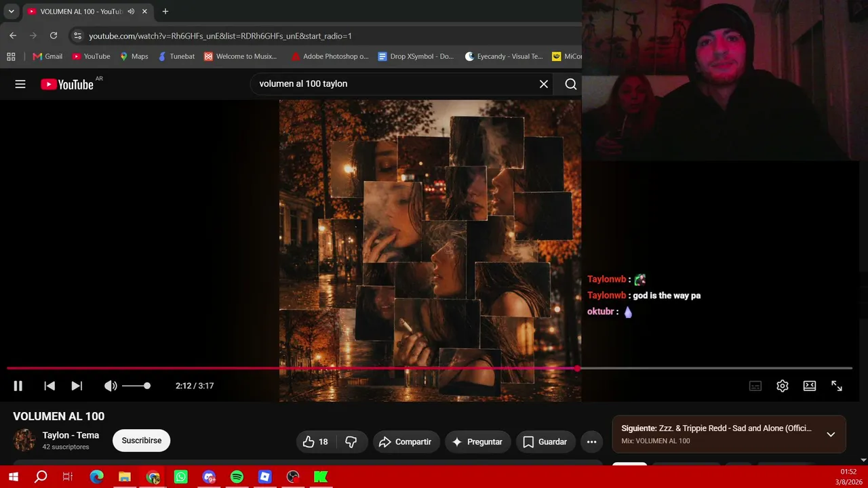Click the Preguntar button
The image size is (868, 488).
coord(477,442)
